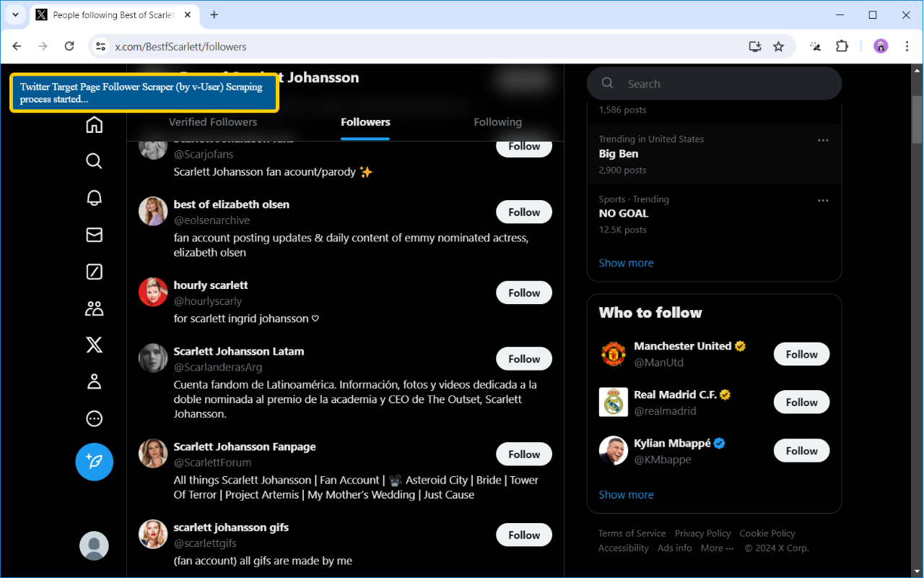The image size is (924, 578).
Task: Click Show more under trends
Action: coord(626,263)
